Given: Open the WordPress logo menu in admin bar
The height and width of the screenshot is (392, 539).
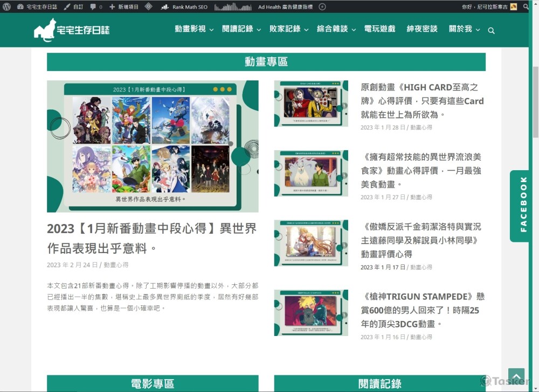Looking at the screenshot, I should (x=6, y=6).
